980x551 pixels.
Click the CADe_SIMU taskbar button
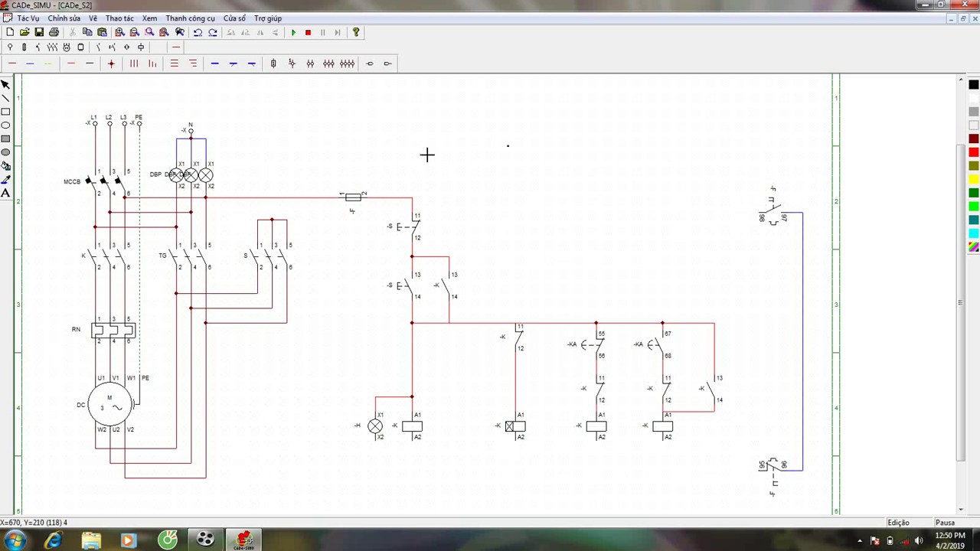[243, 540]
